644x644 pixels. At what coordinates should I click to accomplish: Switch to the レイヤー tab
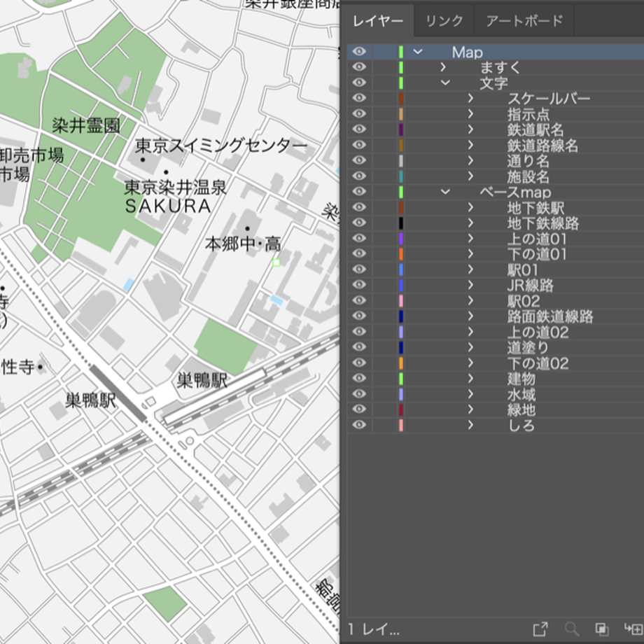point(378,20)
